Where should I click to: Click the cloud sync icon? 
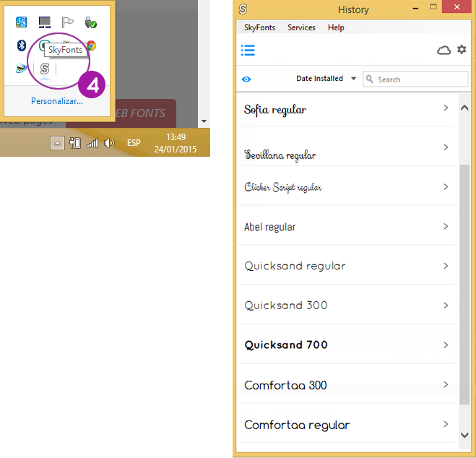pyautogui.click(x=443, y=50)
